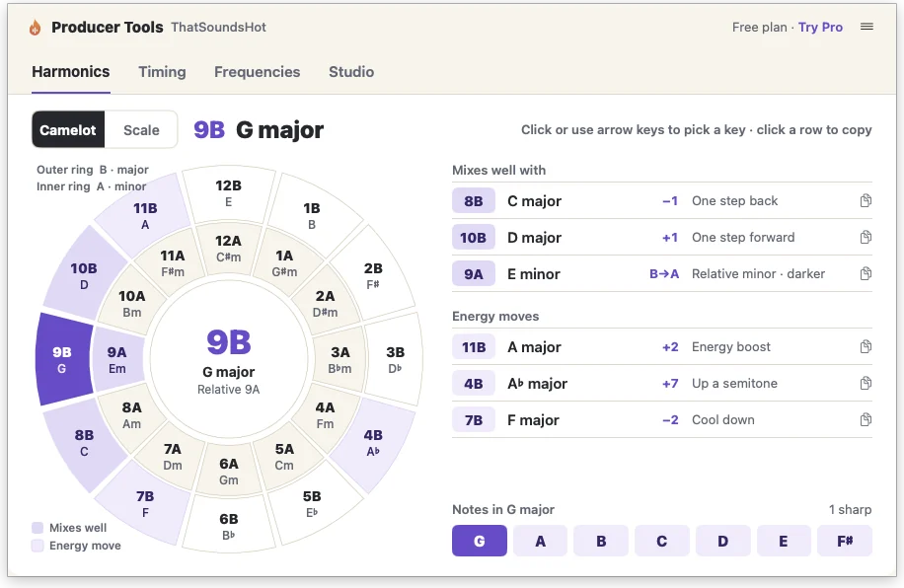Copy the F major row icon
This screenshot has width=904, height=588.
pyautogui.click(x=866, y=419)
